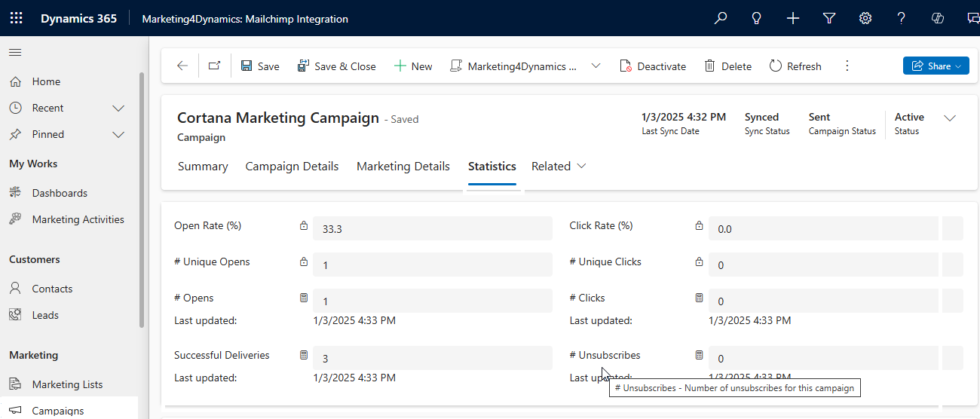Image resolution: width=980 pixels, height=419 pixels.
Task: Click the help question mark icon
Action: pos(902,18)
